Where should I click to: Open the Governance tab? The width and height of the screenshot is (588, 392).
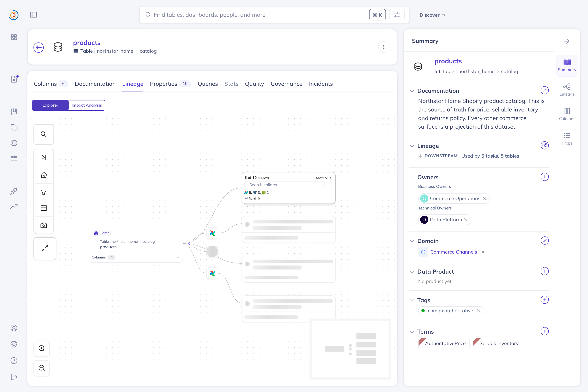[286, 84]
